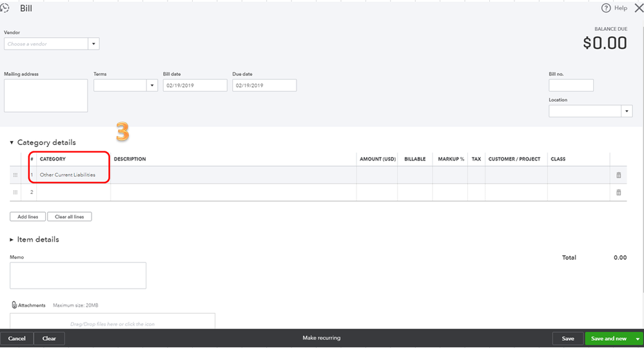Open the Terms dropdown arrow
Viewport: 644px width, 348px height.
152,85
